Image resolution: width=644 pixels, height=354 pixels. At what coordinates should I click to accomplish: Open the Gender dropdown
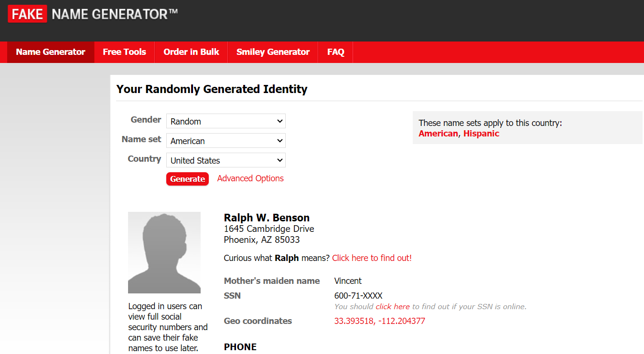coord(225,121)
